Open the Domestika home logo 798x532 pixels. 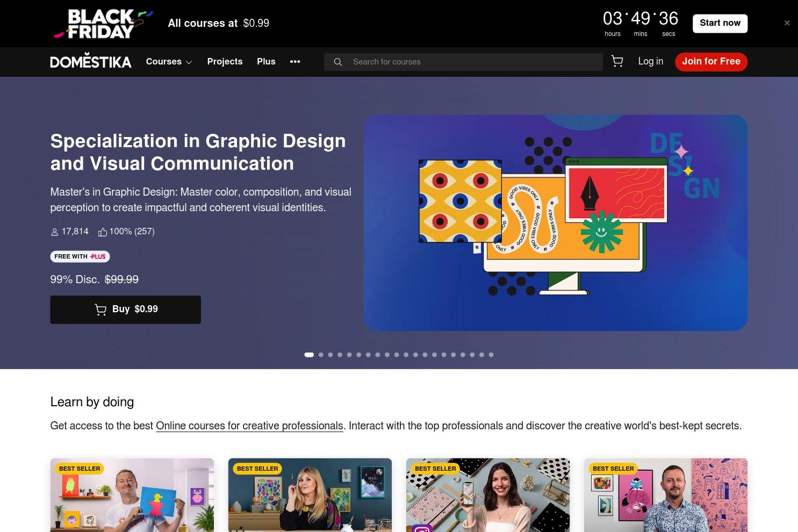click(x=91, y=61)
